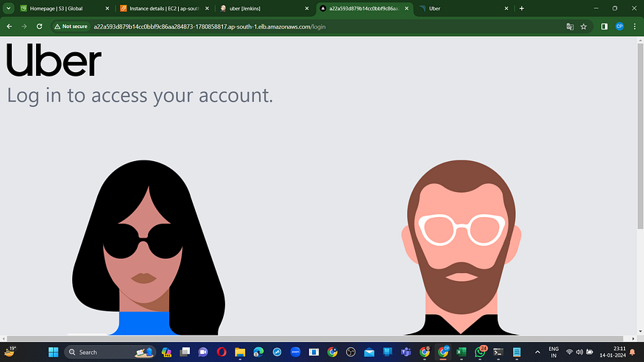The width and height of the screenshot is (644, 362).
Task: Close the Instance details EC2 tab
Action: point(207,8)
